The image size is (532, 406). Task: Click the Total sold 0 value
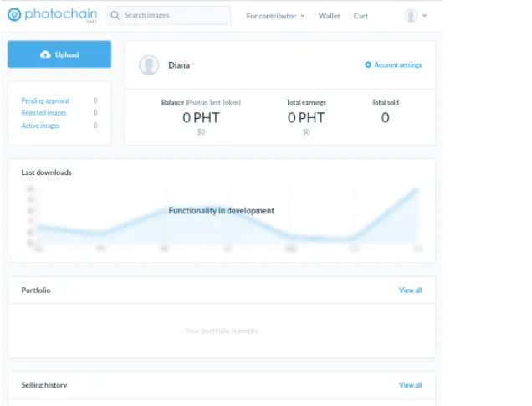[x=385, y=118]
